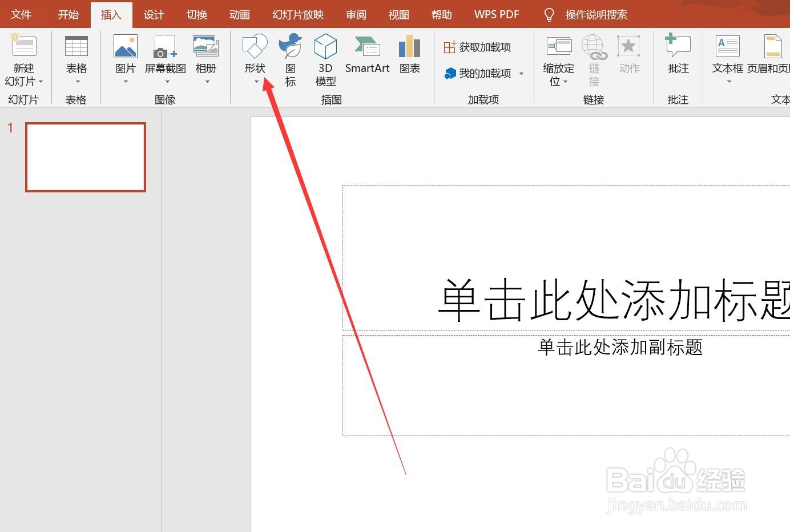The image size is (790, 532).
Task: Expand the 形状 shapes dropdown arrow
Action: 255,82
